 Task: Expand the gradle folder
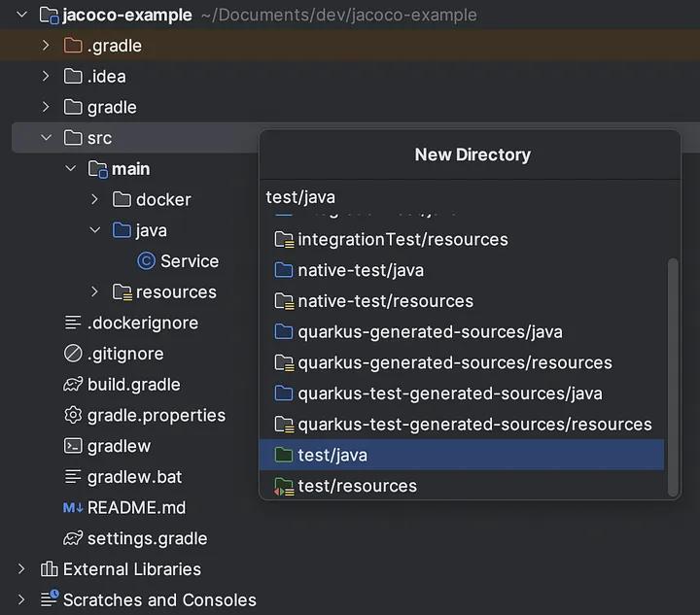[x=46, y=107]
